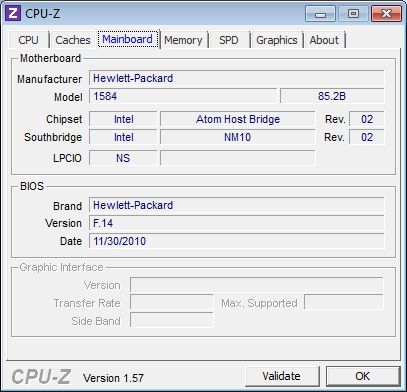Open the About tab
This screenshot has height=392, width=407.
point(324,40)
